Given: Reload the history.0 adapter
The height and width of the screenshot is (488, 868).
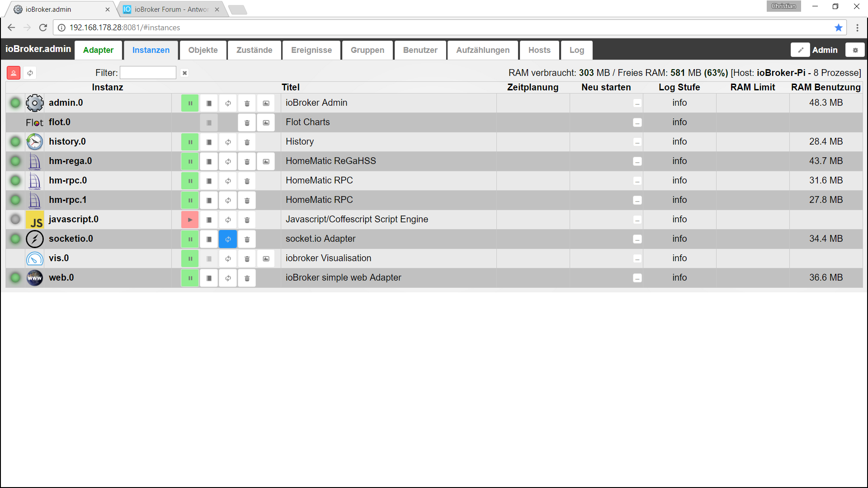Looking at the screenshot, I should tap(228, 142).
